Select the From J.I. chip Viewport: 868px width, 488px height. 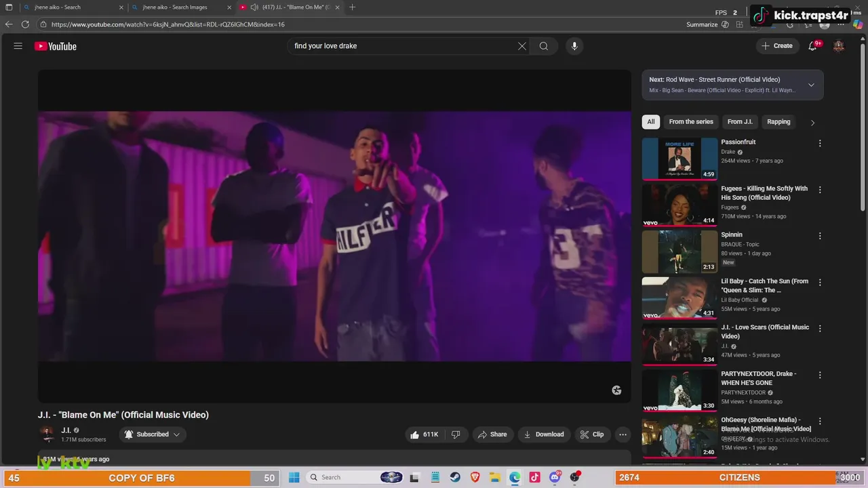point(740,122)
